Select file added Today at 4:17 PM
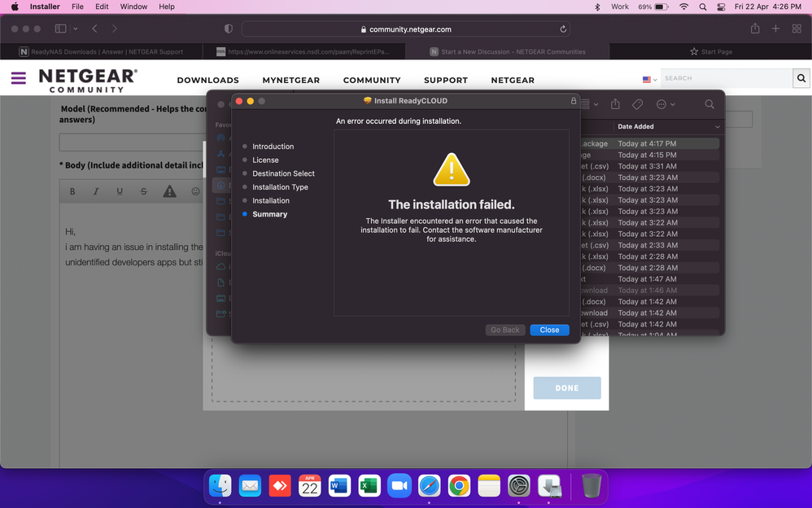The height and width of the screenshot is (508, 812). (x=650, y=143)
